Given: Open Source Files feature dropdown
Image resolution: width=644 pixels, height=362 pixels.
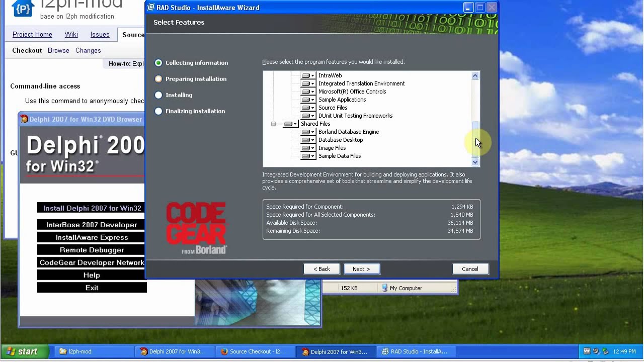Looking at the screenshot, I should [x=308, y=108].
